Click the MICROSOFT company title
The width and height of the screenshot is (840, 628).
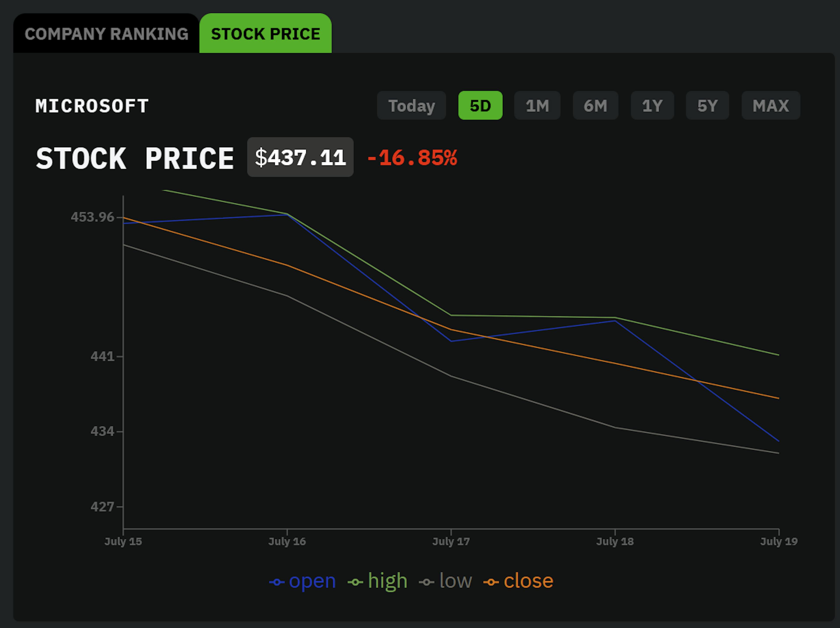92,106
